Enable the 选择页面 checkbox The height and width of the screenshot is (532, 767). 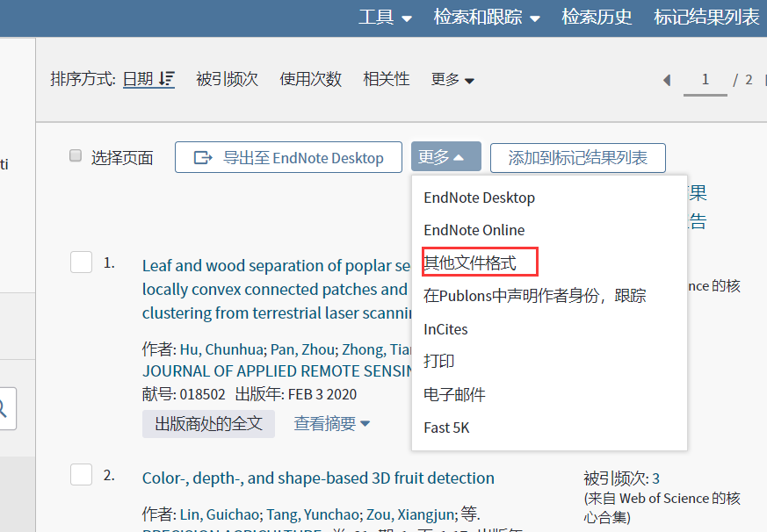(x=75, y=157)
